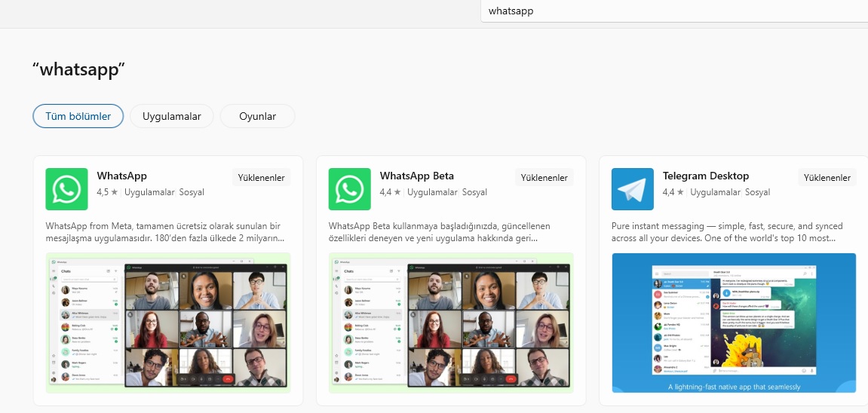Click the Sosyal category label on WhatsApp card
The image size is (868, 413).
pyautogui.click(x=192, y=192)
